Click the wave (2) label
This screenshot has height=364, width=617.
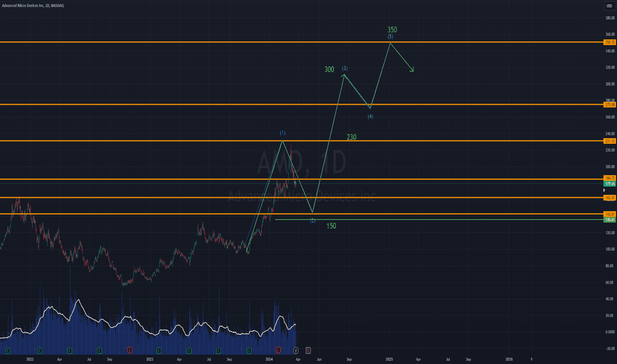coord(312,221)
